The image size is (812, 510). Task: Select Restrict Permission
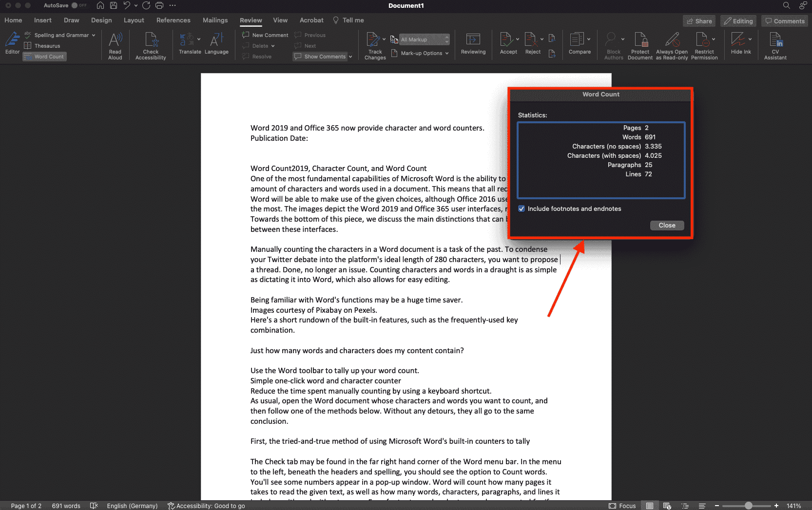pos(704,45)
